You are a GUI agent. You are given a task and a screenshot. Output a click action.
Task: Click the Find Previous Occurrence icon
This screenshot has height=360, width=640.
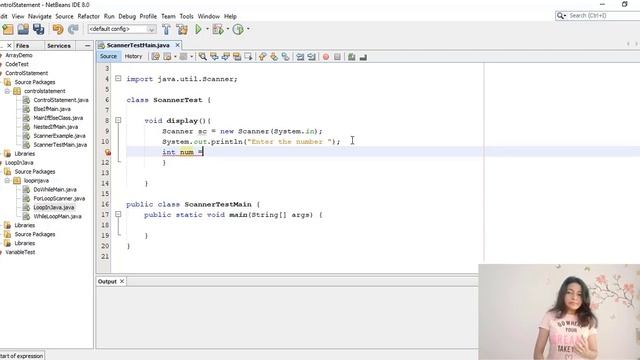coord(214,57)
